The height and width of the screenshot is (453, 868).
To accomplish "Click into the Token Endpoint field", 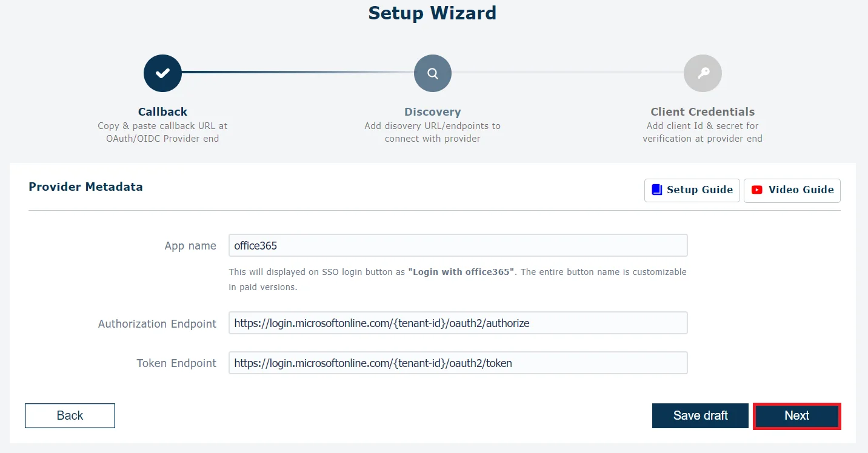I will coord(458,363).
